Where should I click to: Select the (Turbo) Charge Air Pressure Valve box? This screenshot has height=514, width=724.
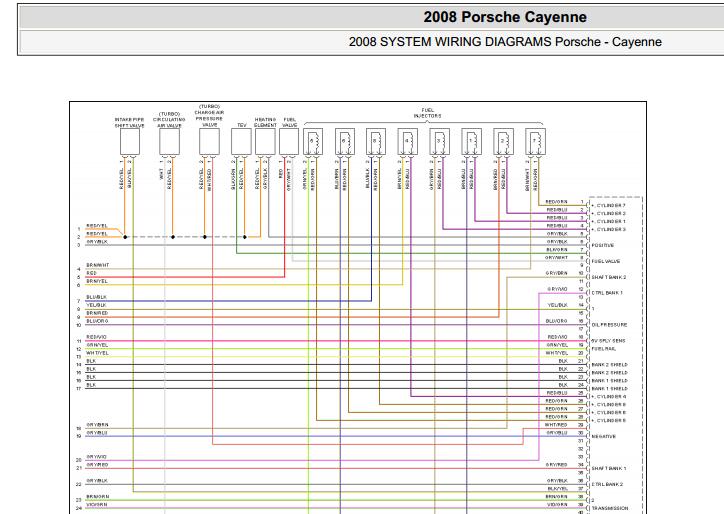click(x=209, y=142)
